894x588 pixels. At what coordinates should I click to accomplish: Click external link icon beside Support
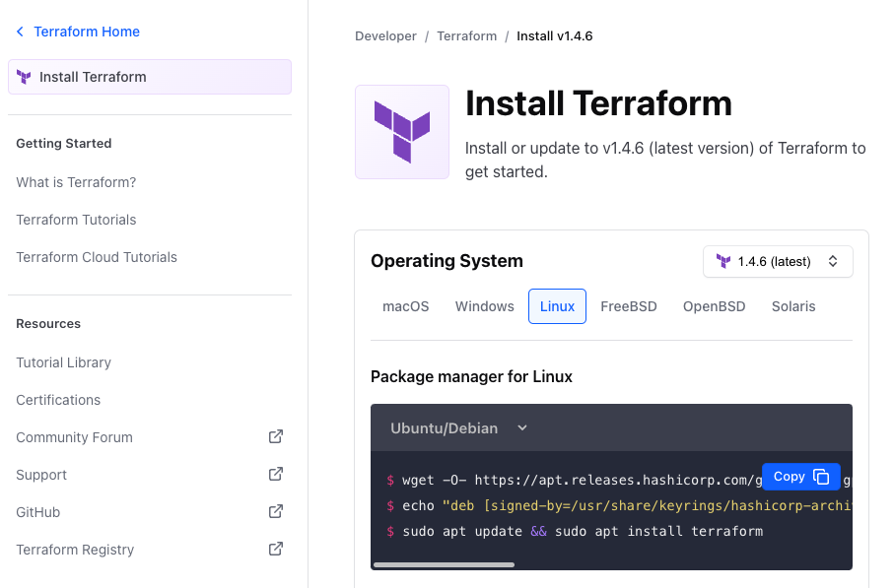(276, 474)
